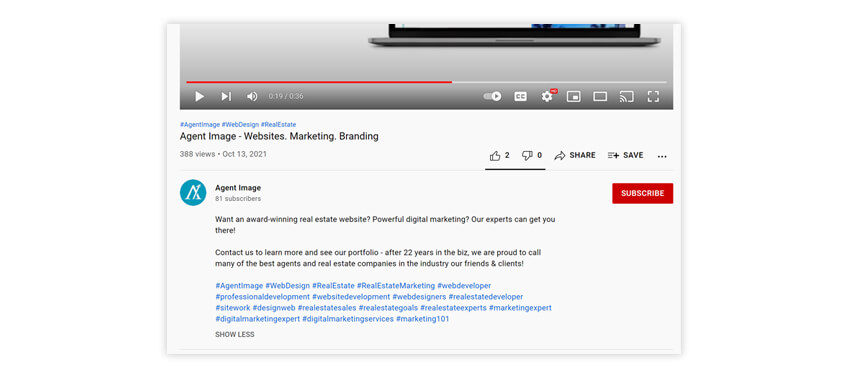Select the 388 views date text
The height and width of the screenshot is (377, 848).
tap(223, 154)
